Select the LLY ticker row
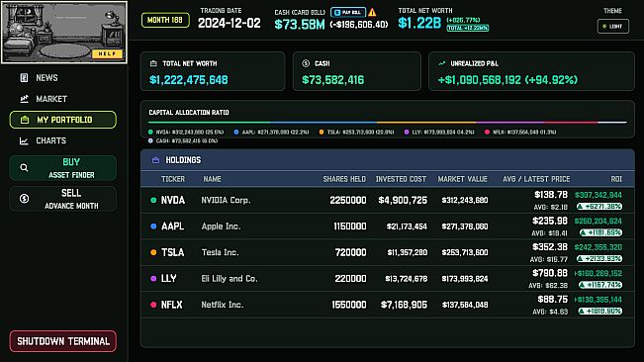Image resolution: width=644 pixels, height=362 pixels. pyautogui.click(x=388, y=279)
